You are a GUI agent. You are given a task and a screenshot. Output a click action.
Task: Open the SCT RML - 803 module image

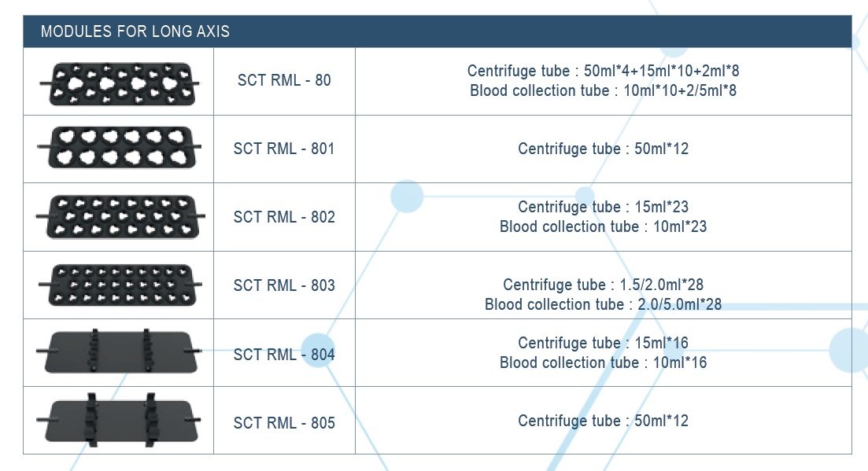tap(119, 285)
